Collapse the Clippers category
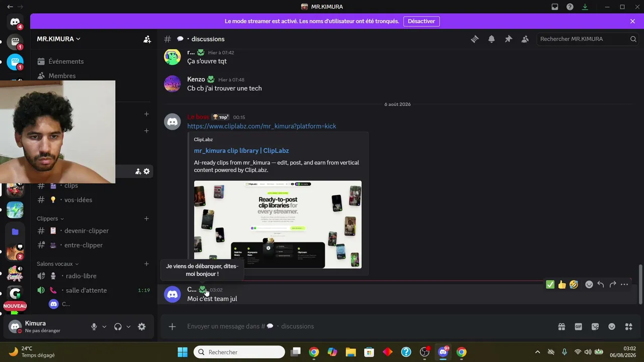The image size is (644, 362). pos(50,219)
